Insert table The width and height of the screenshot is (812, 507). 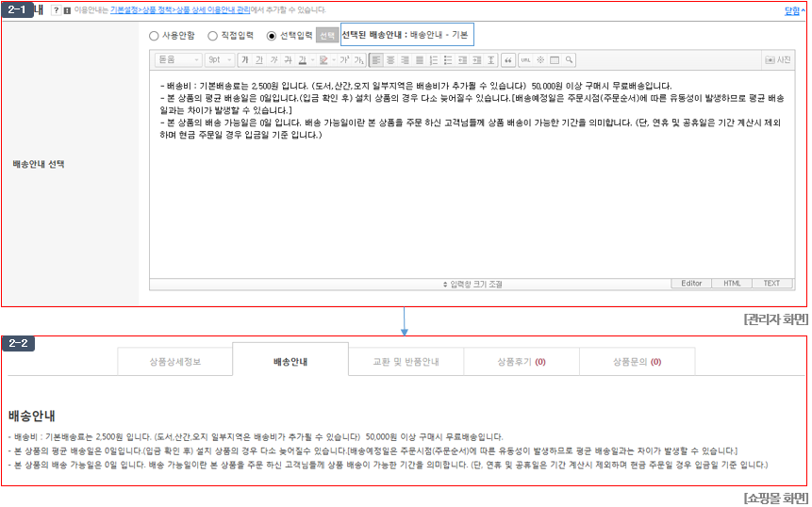click(x=555, y=60)
